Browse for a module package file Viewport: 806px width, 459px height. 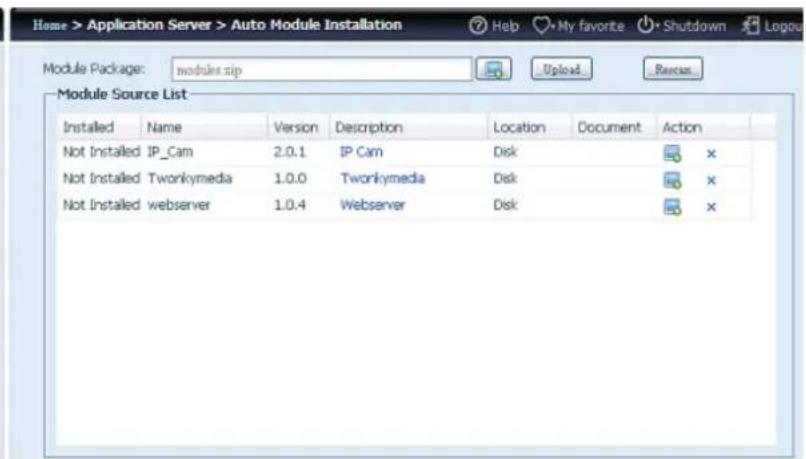click(493, 69)
